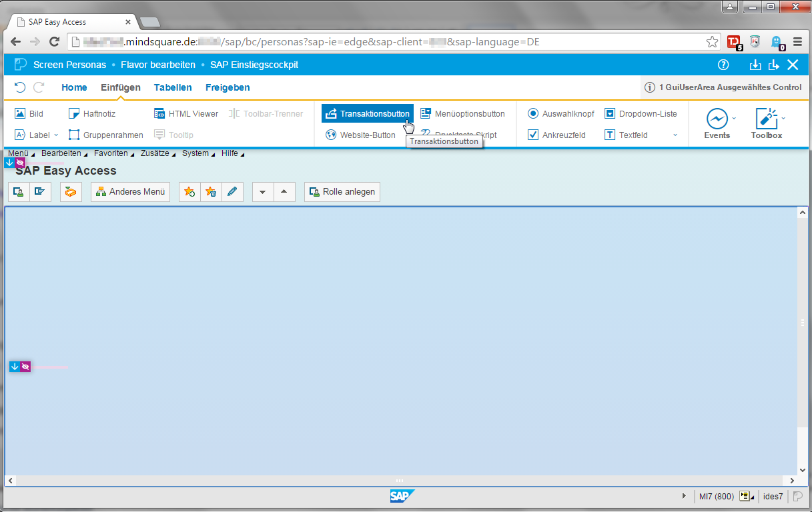The height and width of the screenshot is (512, 812).
Task: Switch to the Freigeben tab
Action: [x=228, y=87]
